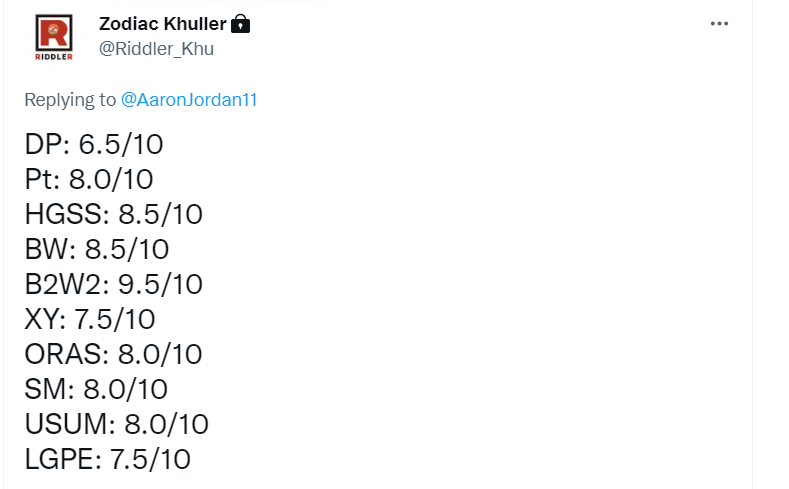Select the "LGPE: 7.5/10" line
The width and height of the screenshot is (789, 489).
pos(107,458)
